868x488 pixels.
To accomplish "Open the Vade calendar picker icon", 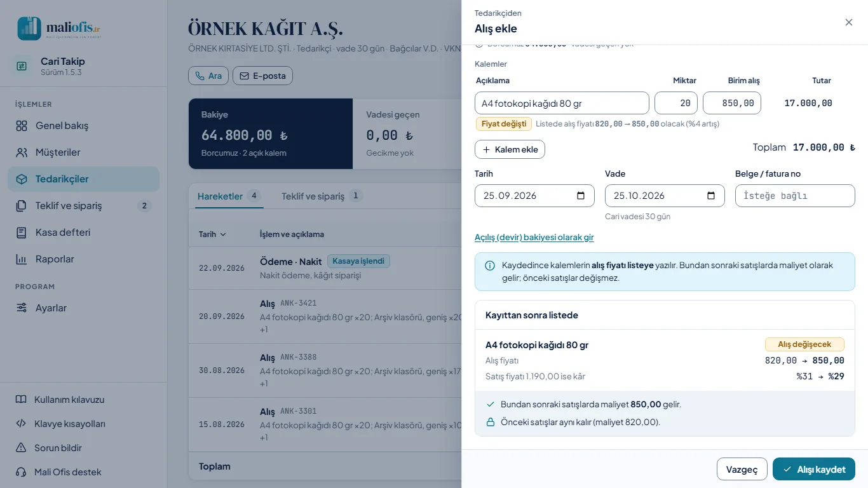I will pyautogui.click(x=711, y=196).
